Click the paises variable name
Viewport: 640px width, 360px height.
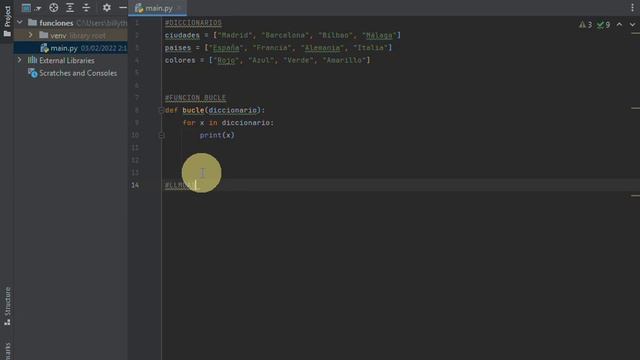click(x=178, y=48)
